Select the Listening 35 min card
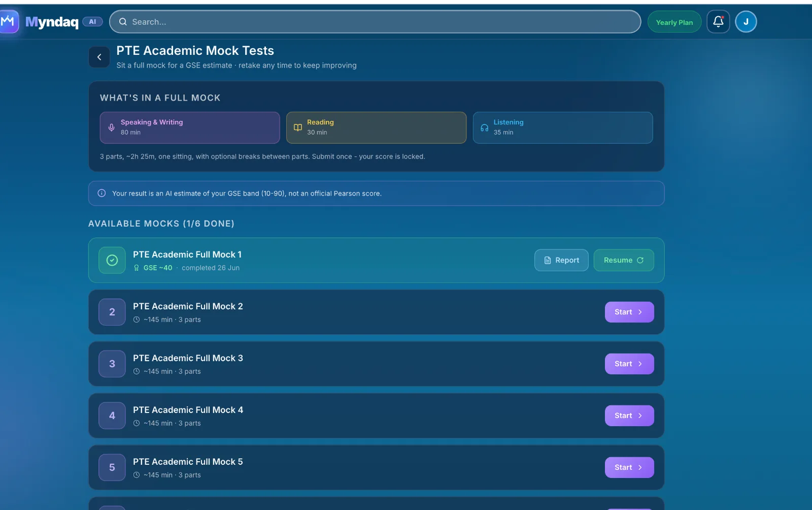The image size is (812, 510). tap(563, 127)
